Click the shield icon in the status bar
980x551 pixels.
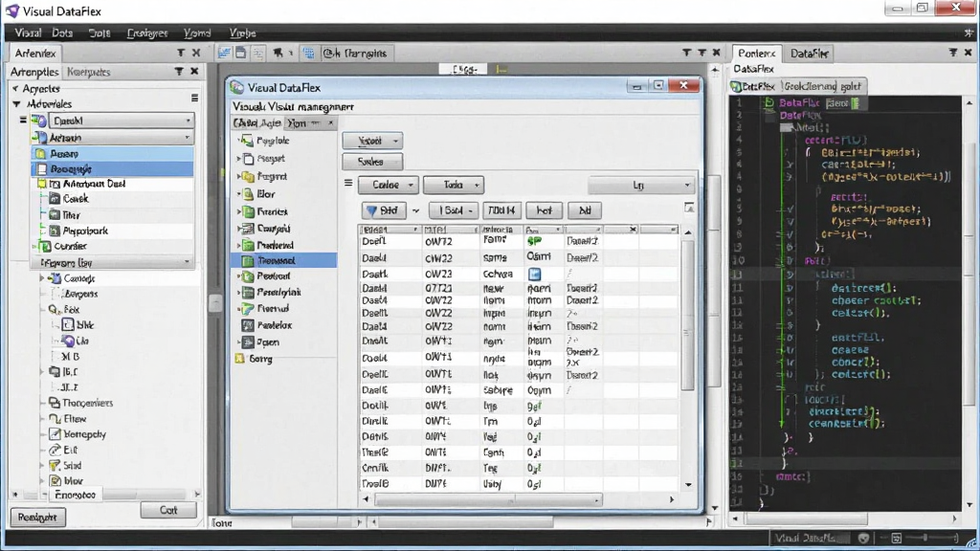point(864,538)
